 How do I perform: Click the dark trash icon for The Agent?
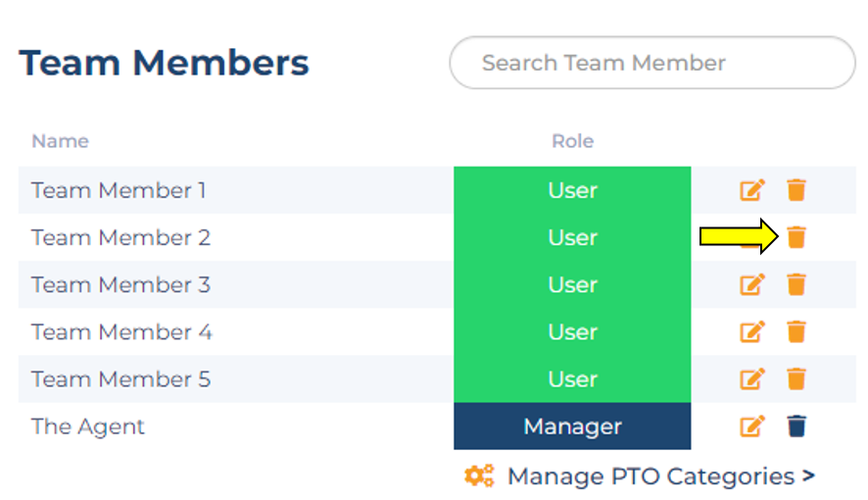point(796,425)
